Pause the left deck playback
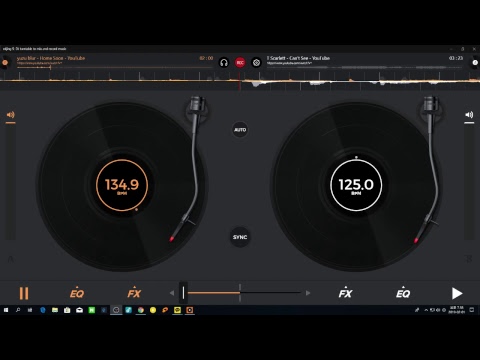The image size is (480, 360). 24,293
